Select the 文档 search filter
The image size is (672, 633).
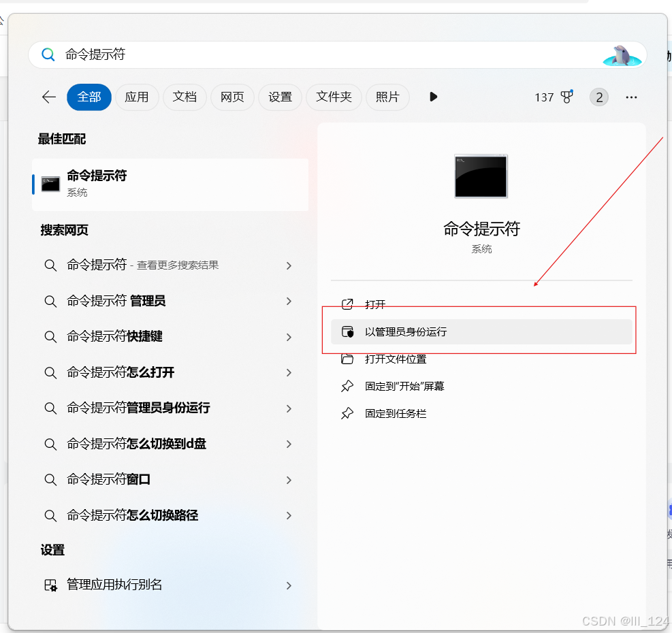pos(185,97)
